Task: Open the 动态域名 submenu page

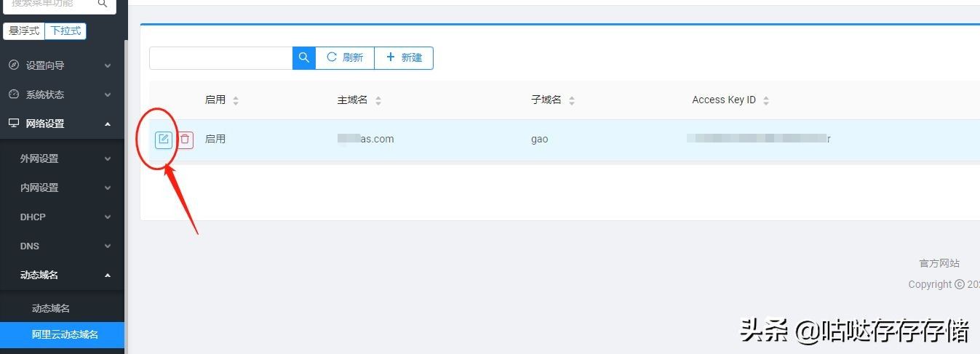Action: pyautogui.click(x=51, y=308)
